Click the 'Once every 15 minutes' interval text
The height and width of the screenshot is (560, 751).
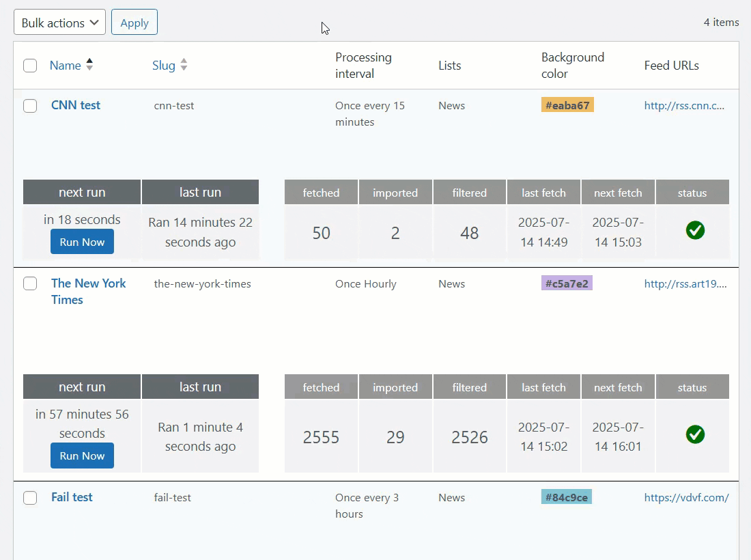[370, 113]
